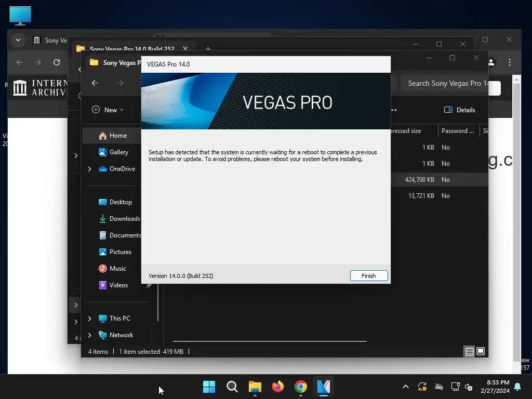Open Chrome's three-dot menu
The image size is (532, 399).
[509, 62]
